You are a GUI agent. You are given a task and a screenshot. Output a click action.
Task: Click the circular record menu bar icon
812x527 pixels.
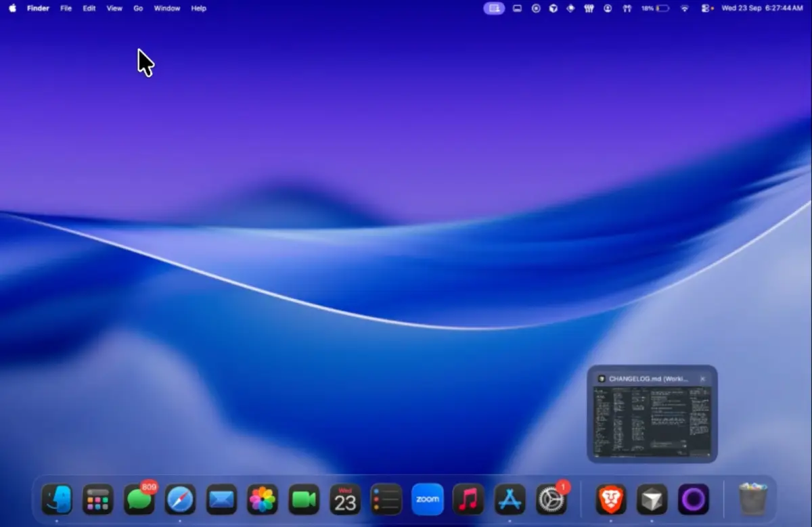tap(536, 8)
